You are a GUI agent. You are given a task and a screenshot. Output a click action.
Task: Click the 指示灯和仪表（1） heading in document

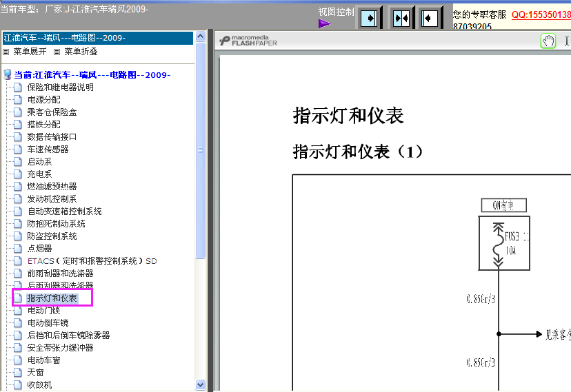pyautogui.click(x=358, y=152)
